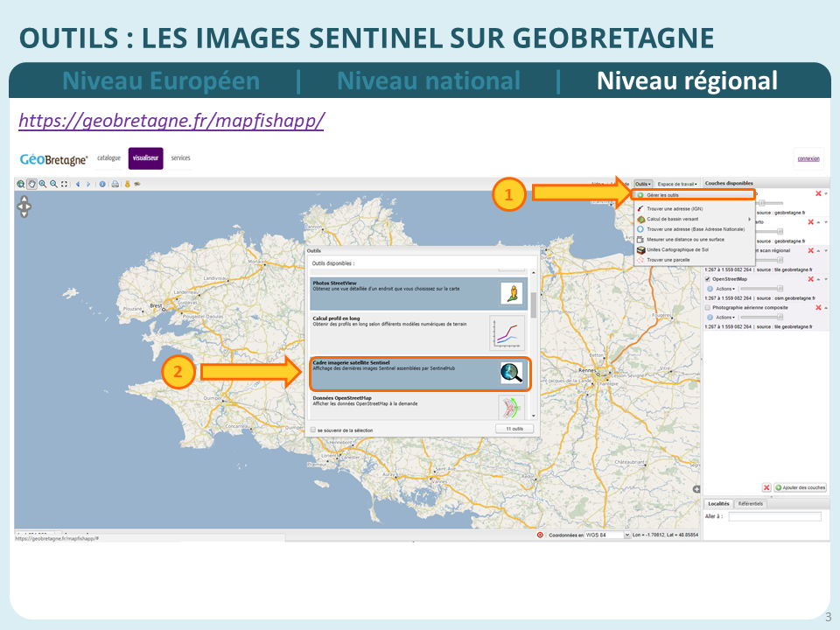Viewport: 840px width, 630px height.
Task: Click the tools list scroll-down arrow
Action: coord(533,416)
